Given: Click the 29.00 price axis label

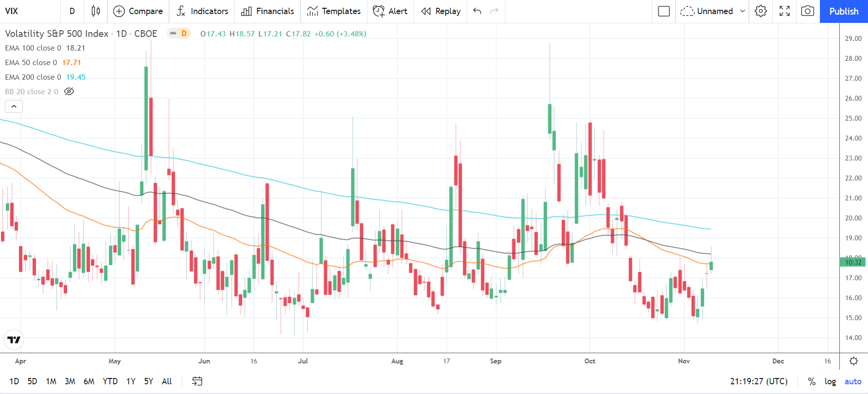Looking at the screenshot, I should coord(853,38).
